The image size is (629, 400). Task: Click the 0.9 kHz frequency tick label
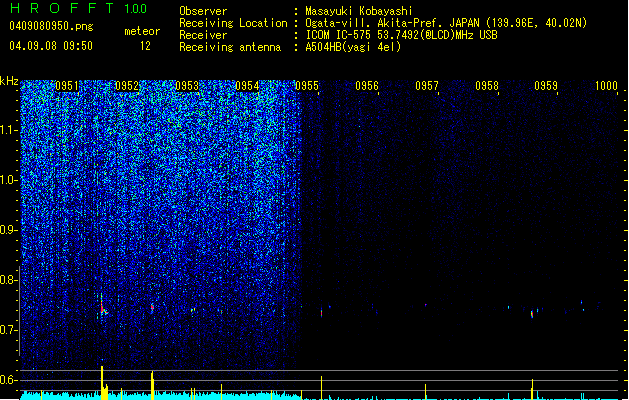pos(7,230)
